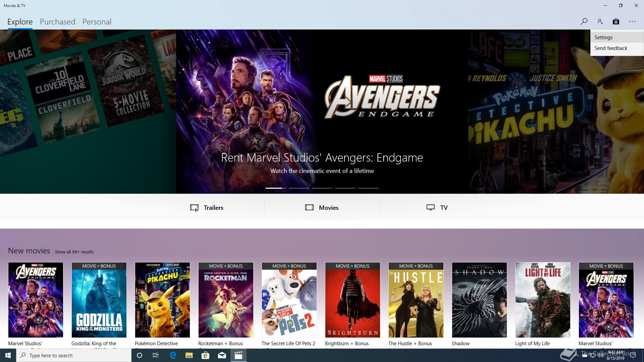Open The Secret Life Of Pets 2 poster

click(x=289, y=300)
